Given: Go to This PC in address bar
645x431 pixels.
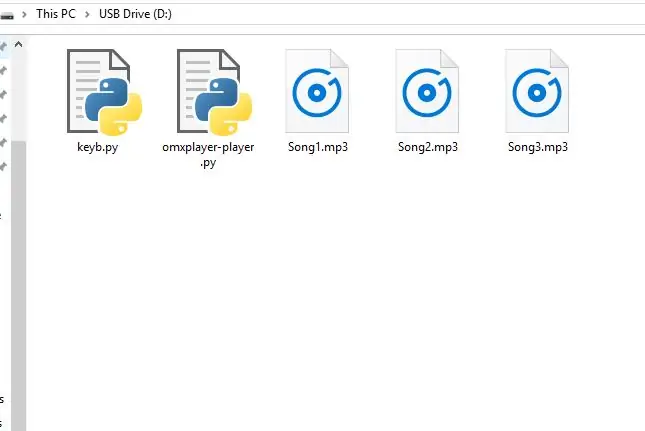Looking at the screenshot, I should (56, 14).
